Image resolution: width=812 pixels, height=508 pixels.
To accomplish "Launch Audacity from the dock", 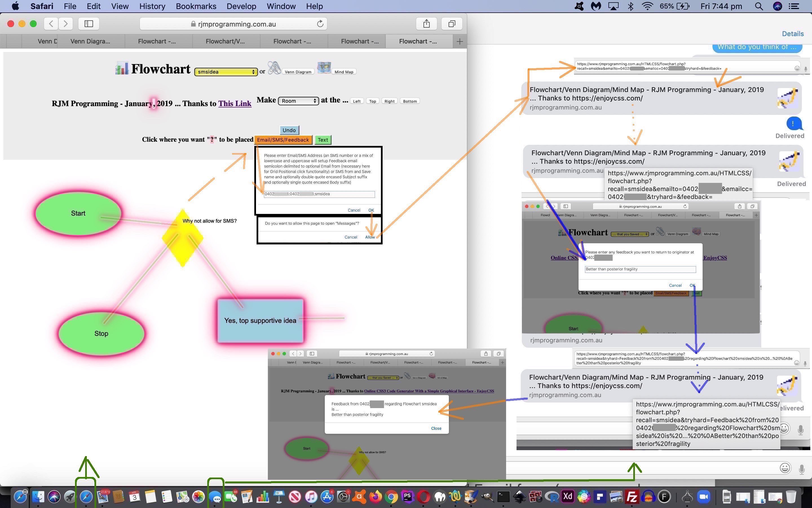I will [x=648, y=497].
